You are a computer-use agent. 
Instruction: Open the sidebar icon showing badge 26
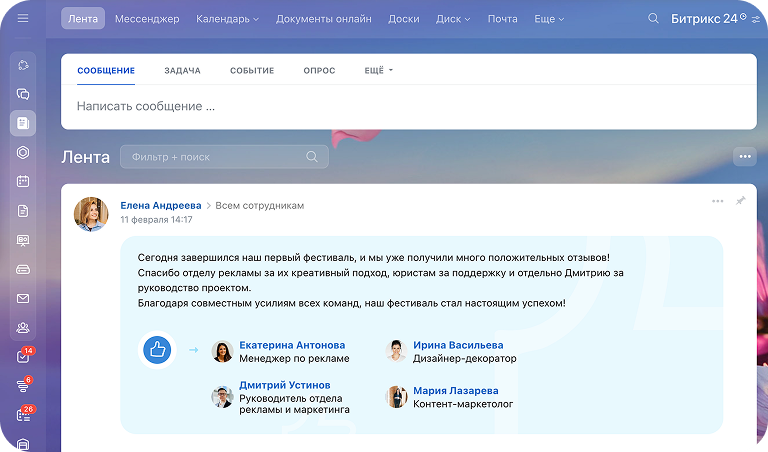pos(23,414)
